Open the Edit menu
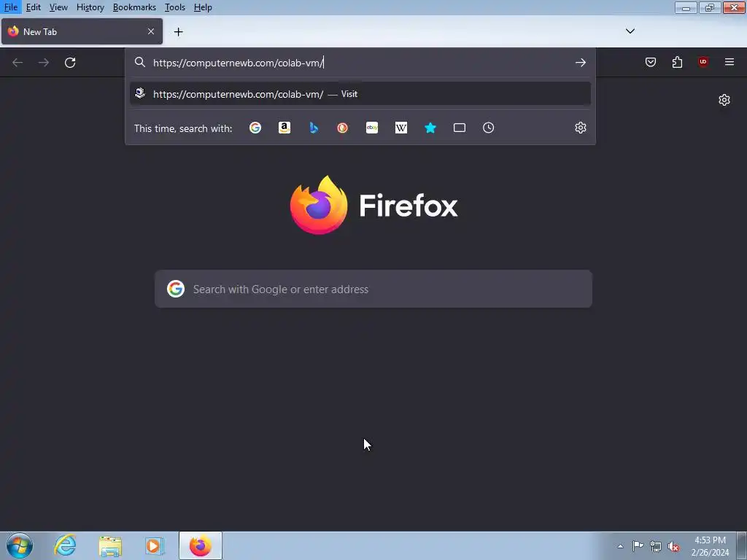The height and width of the screenshot is (560, 747). point(34,7)
